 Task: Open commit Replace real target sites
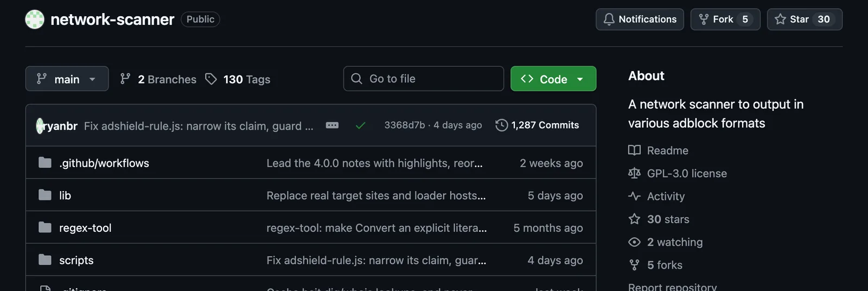[376, 195]
